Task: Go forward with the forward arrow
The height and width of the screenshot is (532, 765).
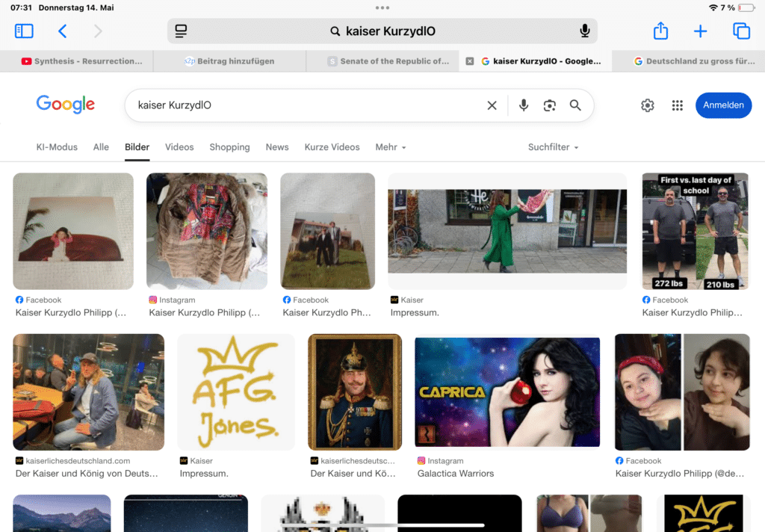Action: (x=98, y=31)
